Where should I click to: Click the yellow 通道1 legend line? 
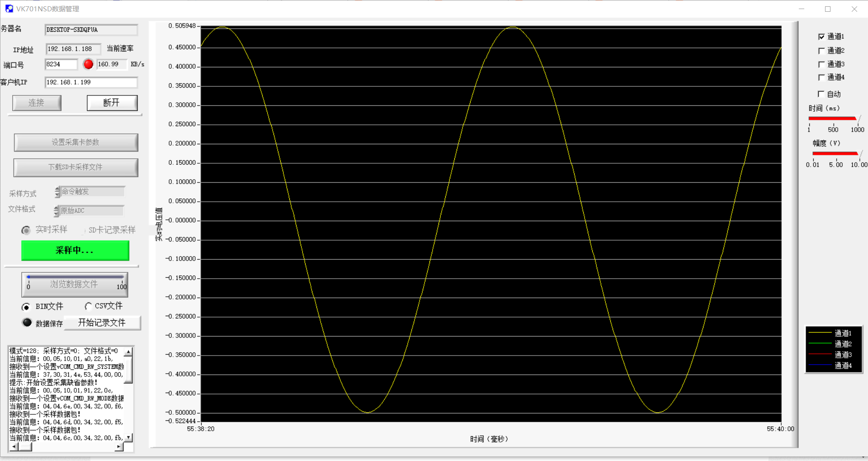pos(820,333)
